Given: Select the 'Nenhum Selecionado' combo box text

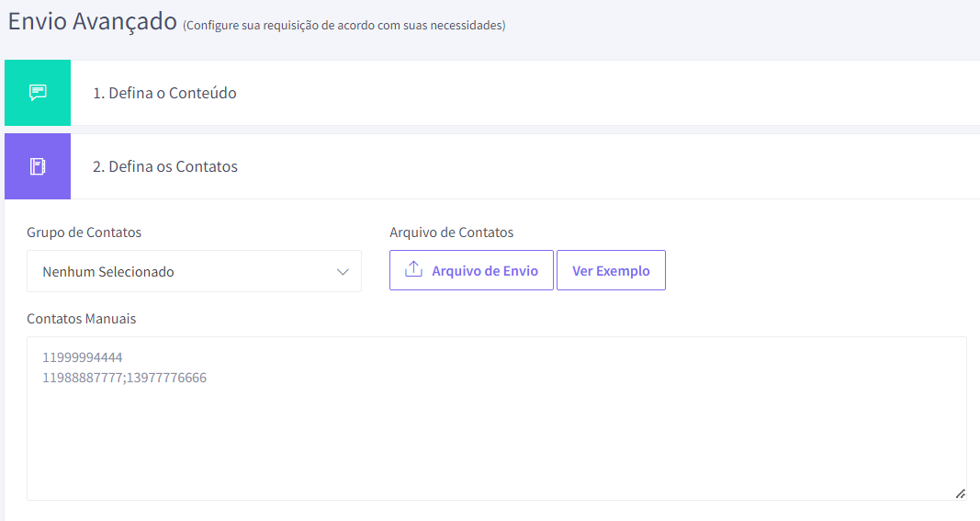Looking at the screenshot, I should [x=108, y=271].
